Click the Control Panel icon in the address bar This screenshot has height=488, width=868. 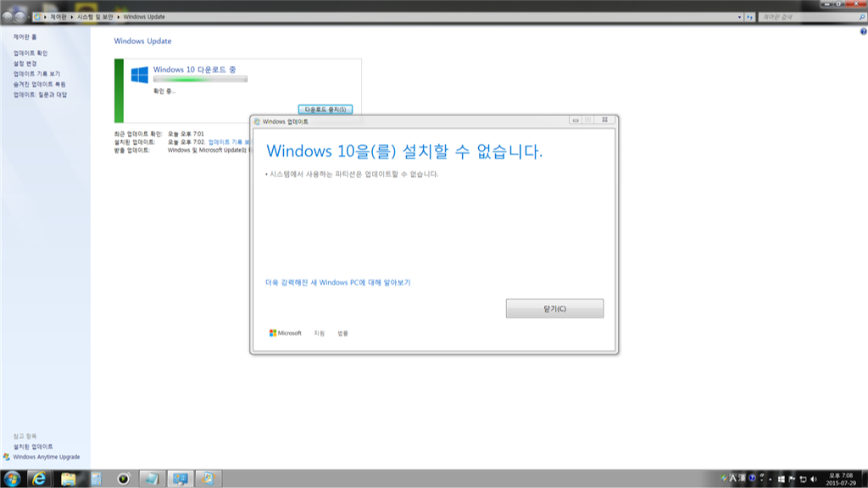(37, 17)
